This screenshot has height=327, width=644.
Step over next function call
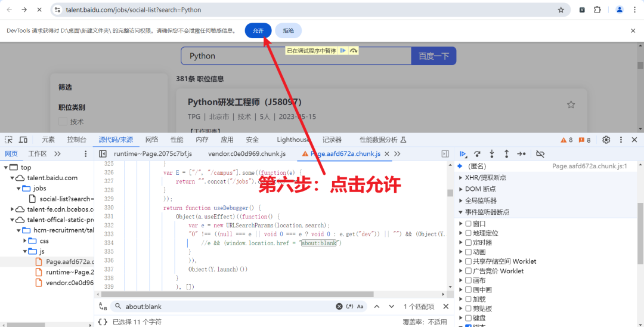(477, 153)
